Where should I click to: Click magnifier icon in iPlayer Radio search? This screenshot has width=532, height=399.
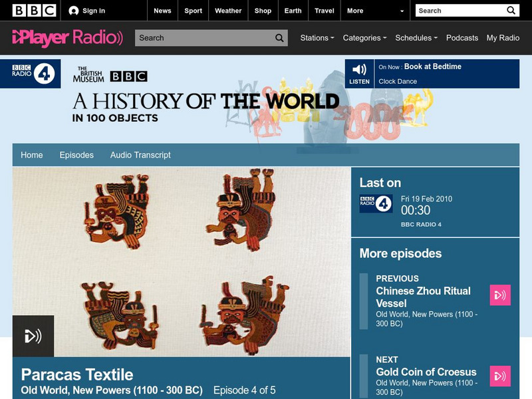(x=279, y=38)
